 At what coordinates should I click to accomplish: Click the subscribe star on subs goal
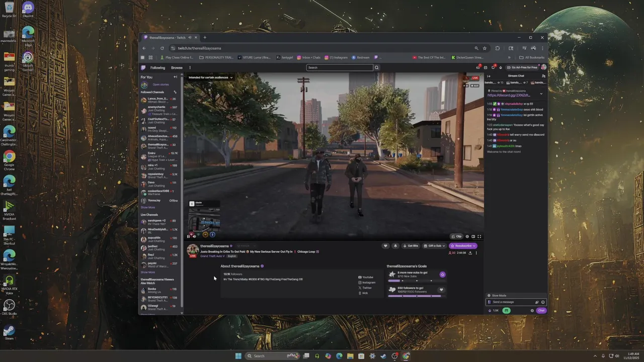(442, 275)
